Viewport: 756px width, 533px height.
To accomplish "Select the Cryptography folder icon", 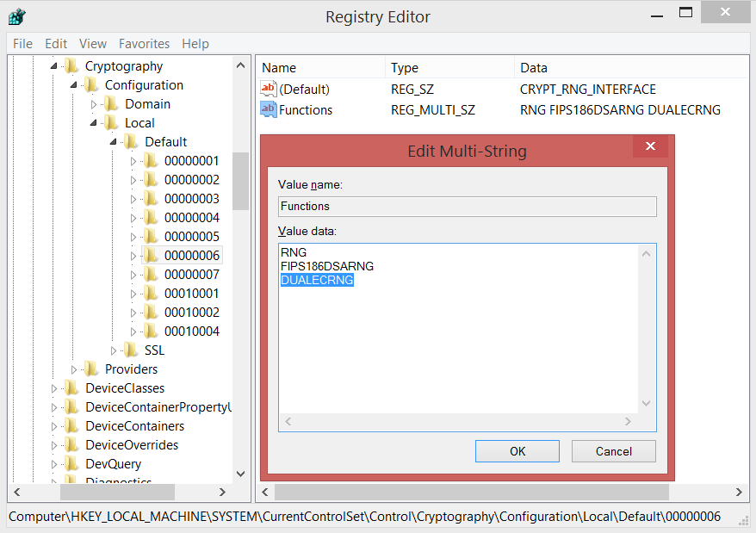I will tap(71, 66).
